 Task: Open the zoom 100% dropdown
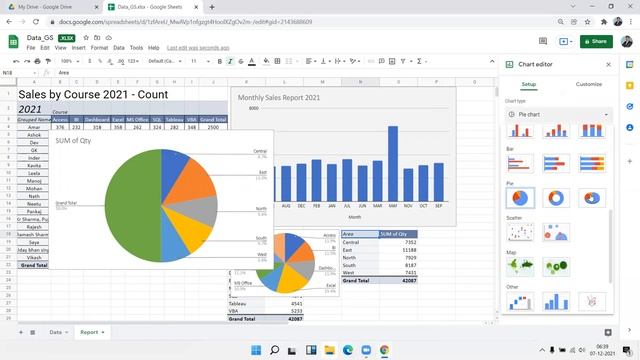pyautogui.click(x=69, y=61)
